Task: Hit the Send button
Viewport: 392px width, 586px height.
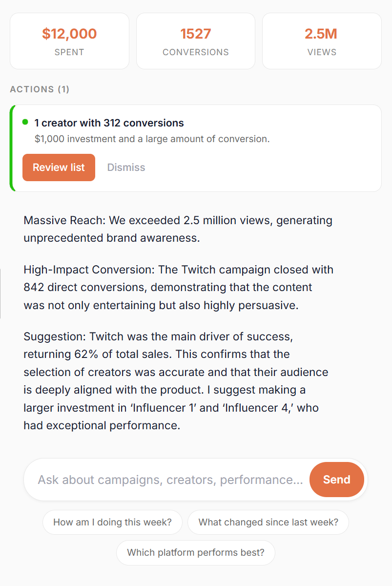Action: 336,480
